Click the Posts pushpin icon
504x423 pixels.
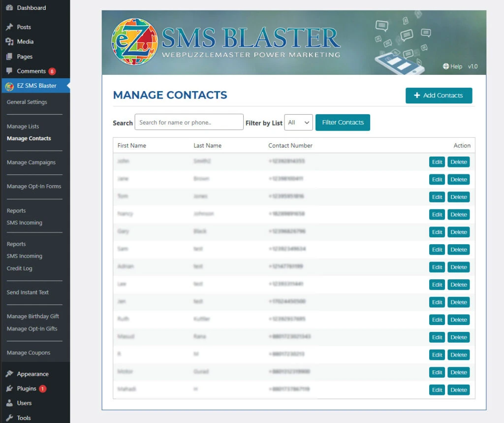pyautogui.click(x=9, y=27)
